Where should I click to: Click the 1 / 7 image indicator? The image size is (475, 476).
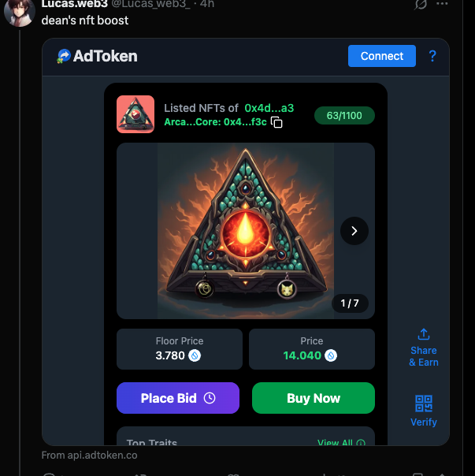(x=350, y=303)
